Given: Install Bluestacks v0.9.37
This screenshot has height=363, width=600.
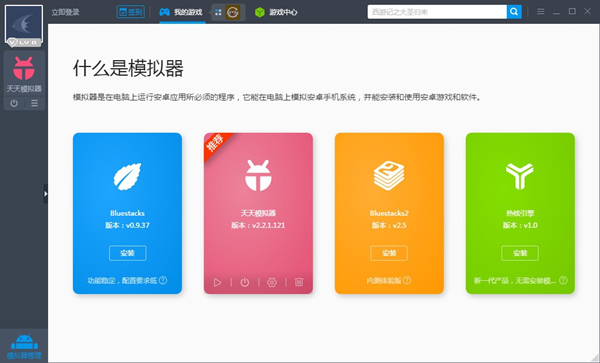Looking at the screenshot, I should point(127,253).
